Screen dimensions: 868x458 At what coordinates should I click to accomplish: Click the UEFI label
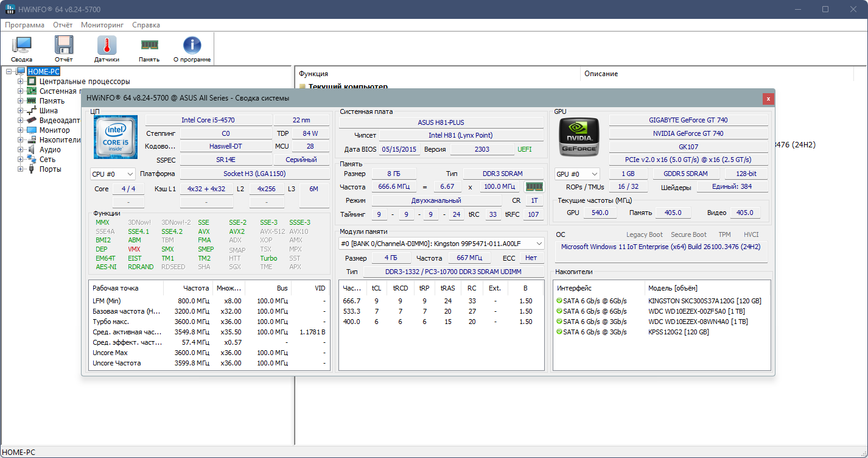[524, 149]
